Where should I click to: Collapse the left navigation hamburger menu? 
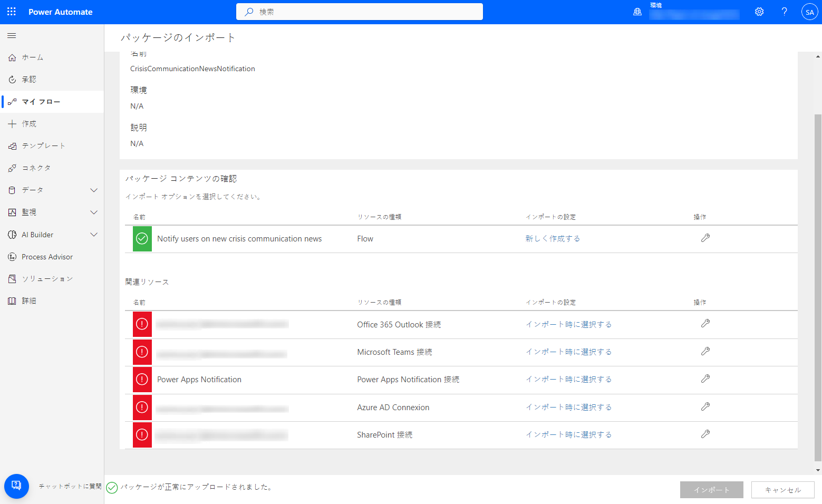12,35
